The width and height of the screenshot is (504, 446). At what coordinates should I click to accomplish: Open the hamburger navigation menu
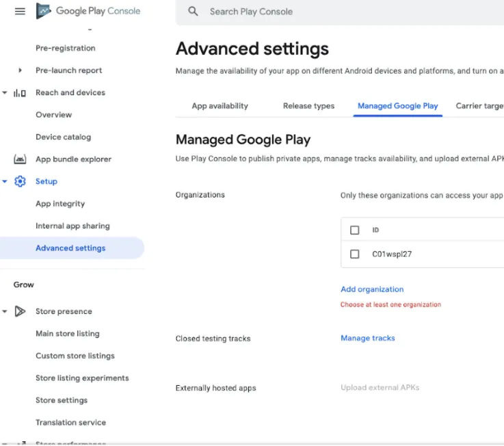point(20,12)
